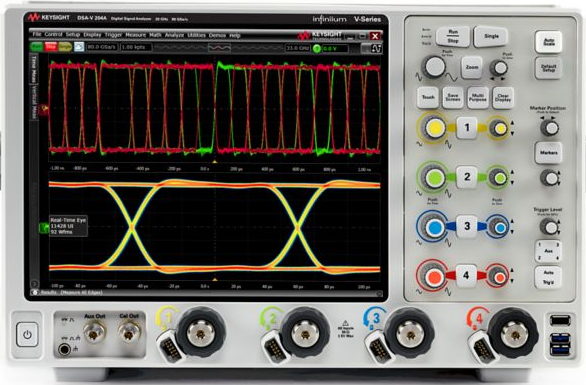Open the Measure menu

(x=135, y=35)
